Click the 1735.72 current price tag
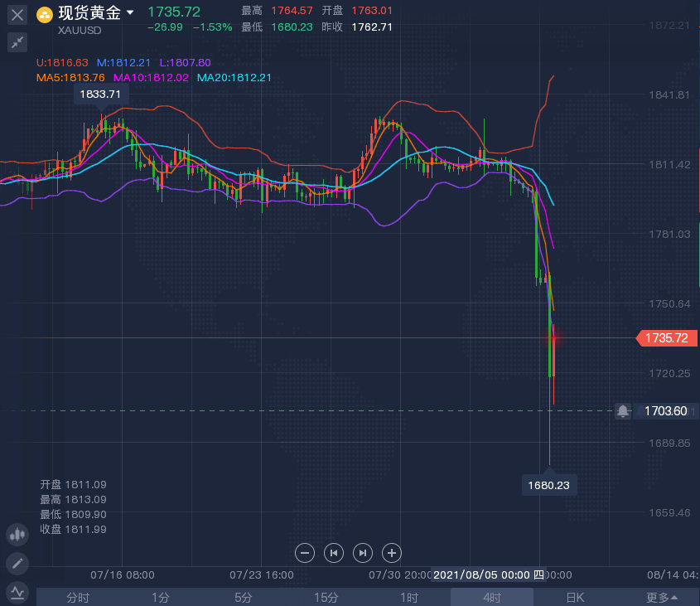700x606 pixels. pos(665,338)
